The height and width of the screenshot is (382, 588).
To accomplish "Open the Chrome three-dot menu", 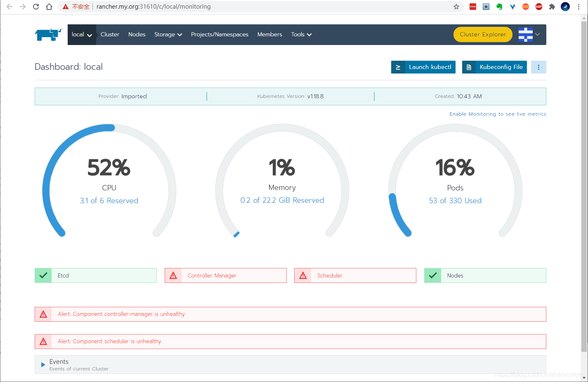I will click(x=579, y=7).
